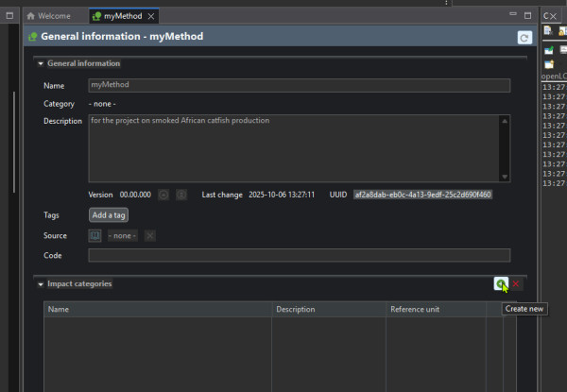Click the Source selection icon
Viewport: 567px width, 392px height.
(x=94, y=235)
